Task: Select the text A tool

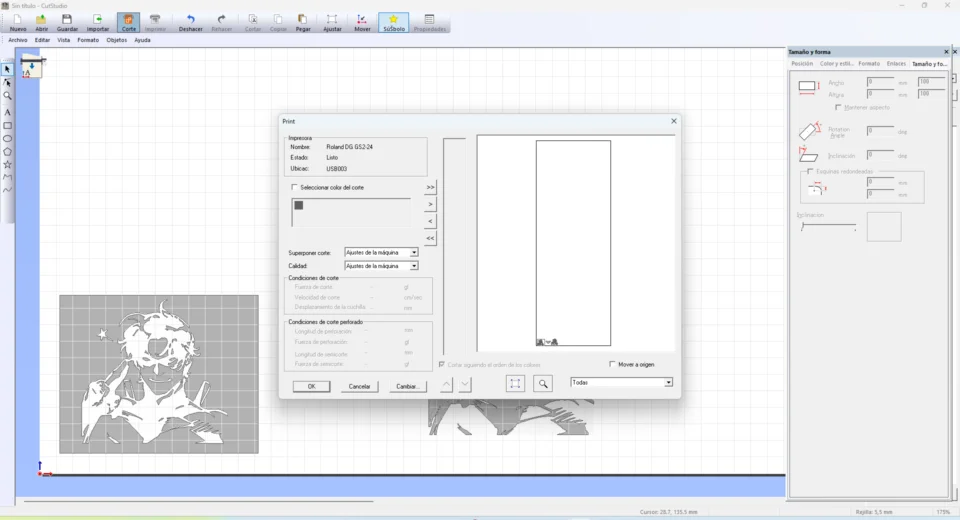Action: [7, 112]
